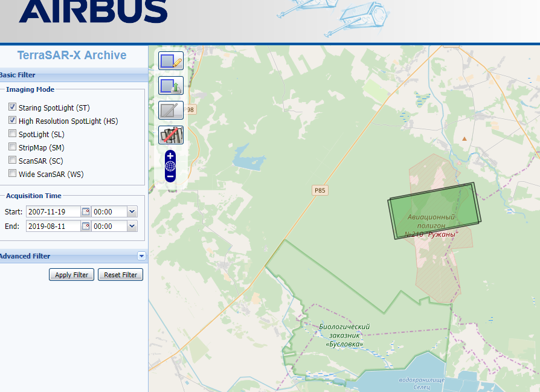The width and height of the screenshot is (540, 392).
Task: Open the End time dropdown
Action: click(x=132, y=226)
